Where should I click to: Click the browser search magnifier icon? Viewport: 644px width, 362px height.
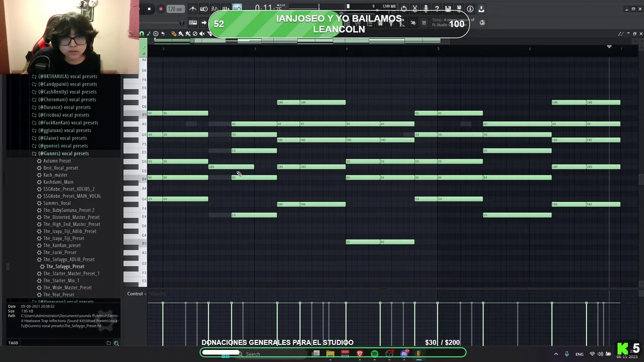pos(116,343)
